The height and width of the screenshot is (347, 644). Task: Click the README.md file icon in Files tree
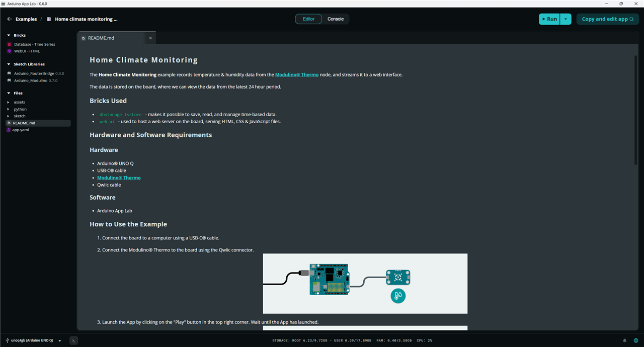(x=9, y=123)
